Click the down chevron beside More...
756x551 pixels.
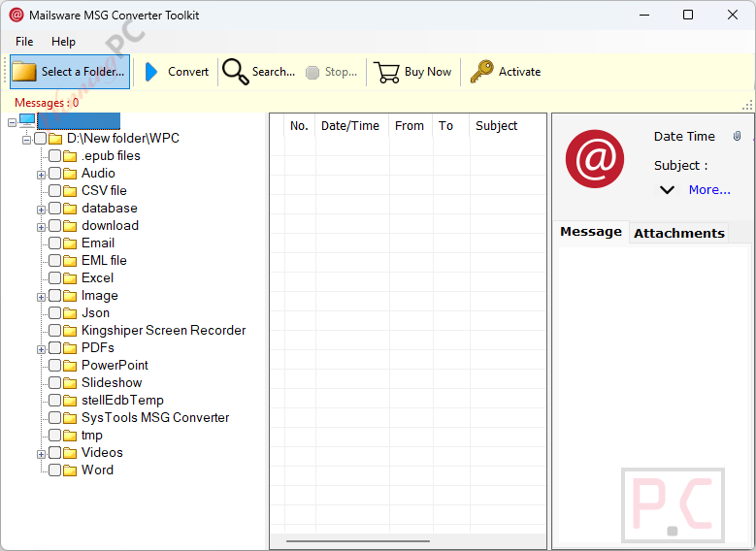[667, 190]
